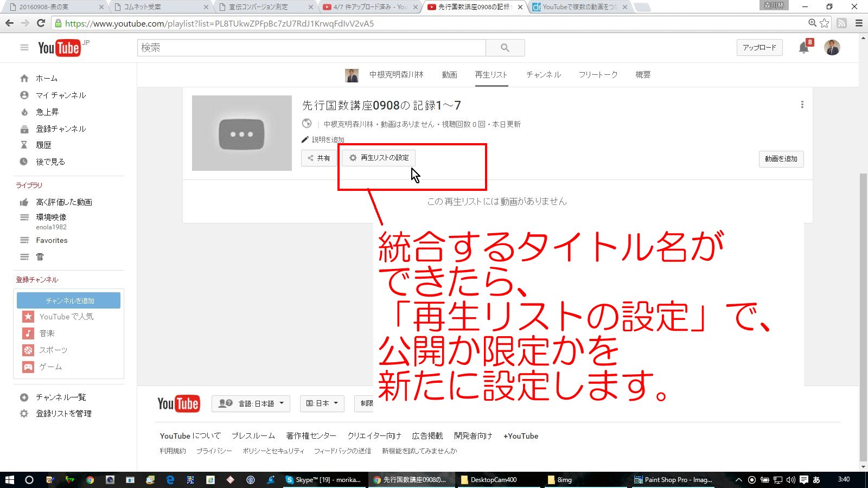868x488 pixels.
Task: Switch to 概要 channel tab
Action: [x=643, y=75]
